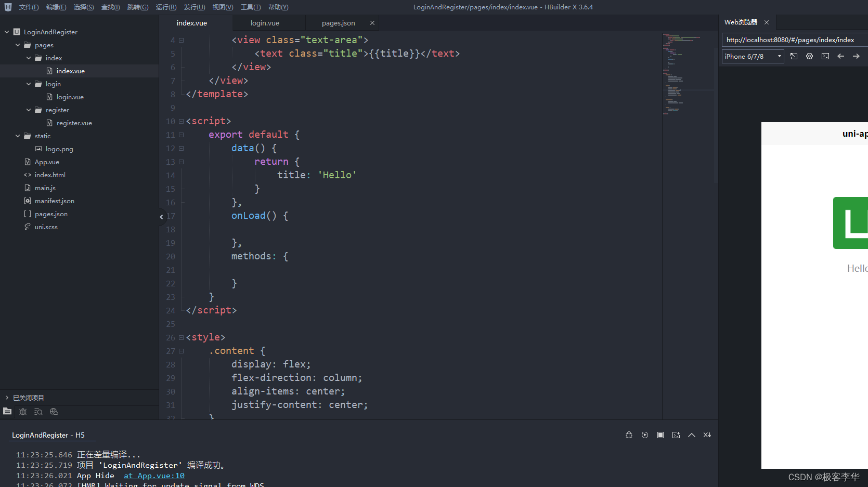
Task: Edit the localhost:8080 URL address field
Action: point(795,40)
